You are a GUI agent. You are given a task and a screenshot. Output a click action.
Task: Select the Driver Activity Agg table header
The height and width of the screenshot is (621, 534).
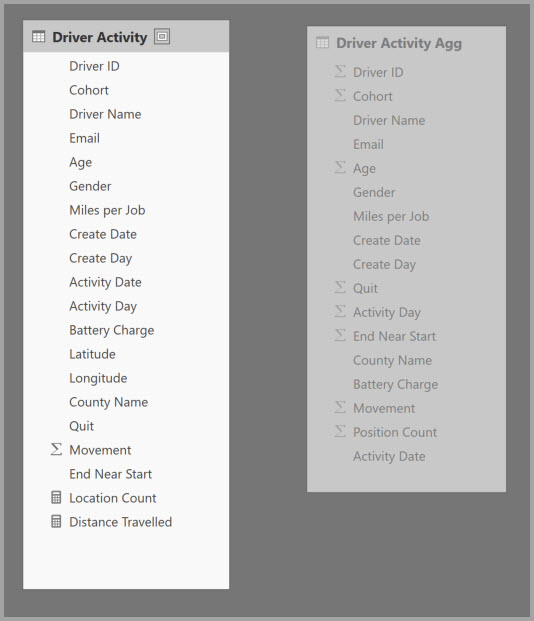(406, 43)
